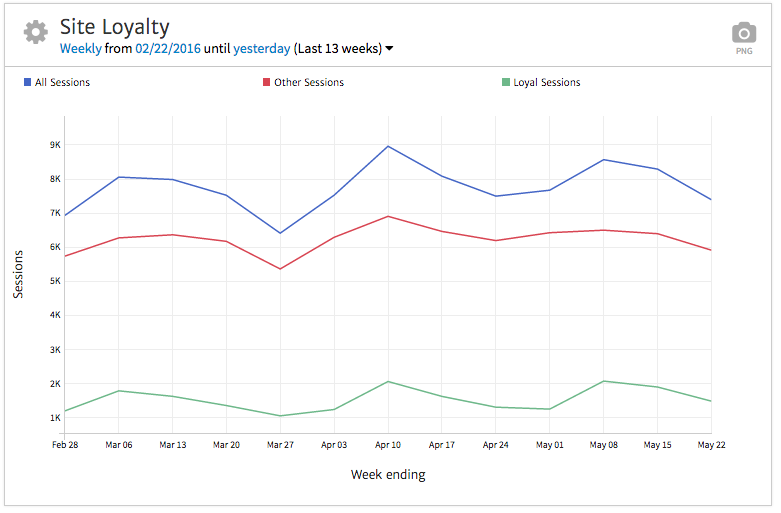Click the Weekly interval link
Viewport: 781px width, 513px height.
pos(80,48)
